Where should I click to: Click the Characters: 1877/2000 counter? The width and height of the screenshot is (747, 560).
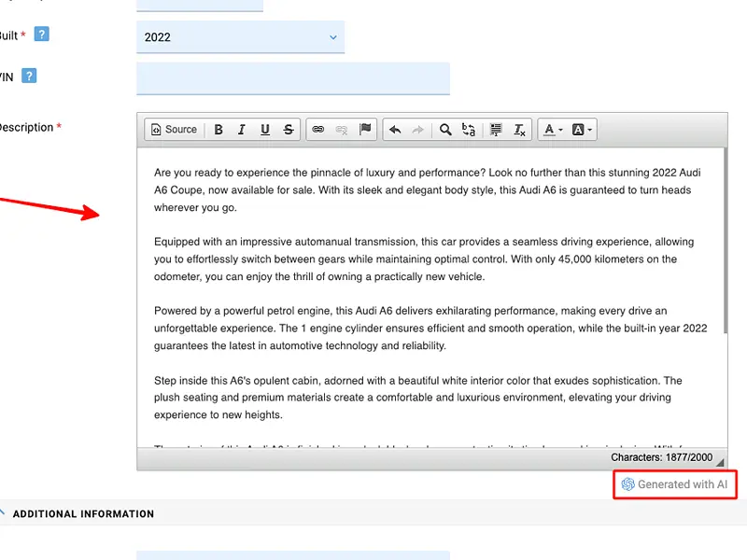pyautogui.click(x=662, y=457)
